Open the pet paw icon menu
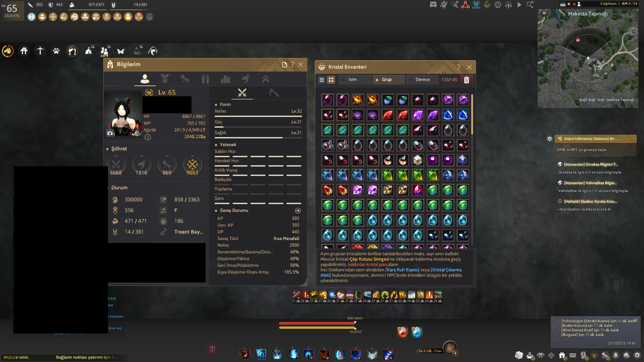This screenshot has height=362, width=644. pyautogui.click(x=56, y=51)
